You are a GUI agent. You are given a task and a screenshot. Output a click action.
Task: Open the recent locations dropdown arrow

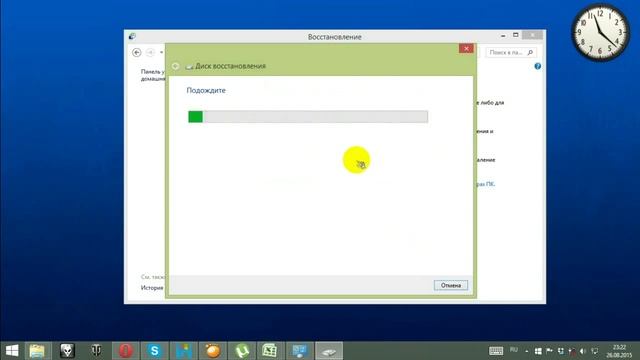point(161,52)
